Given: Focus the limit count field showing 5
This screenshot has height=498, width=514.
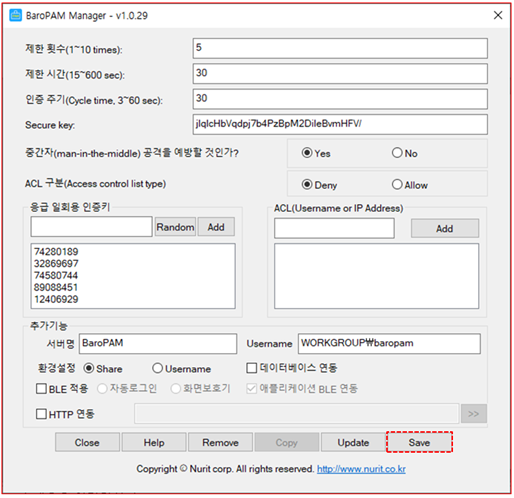Looking at the screenshot, I should click(x=340, y=48).
